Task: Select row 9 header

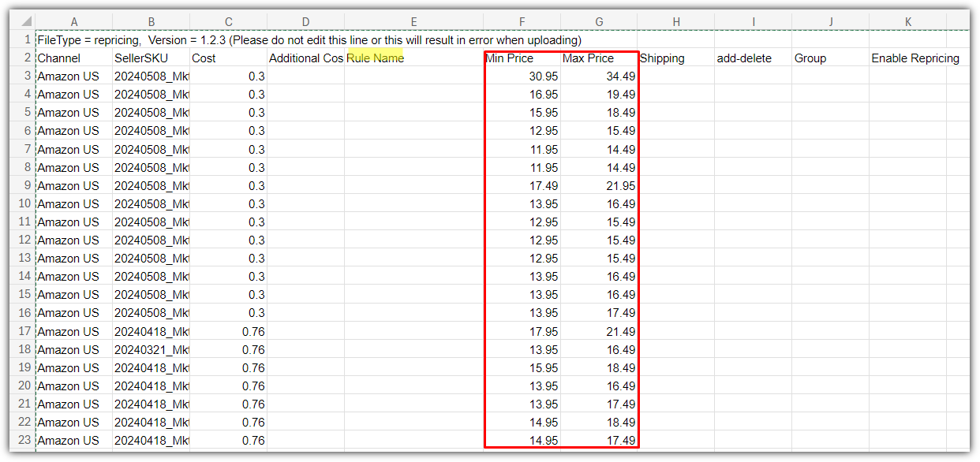Action: (23, 185)
